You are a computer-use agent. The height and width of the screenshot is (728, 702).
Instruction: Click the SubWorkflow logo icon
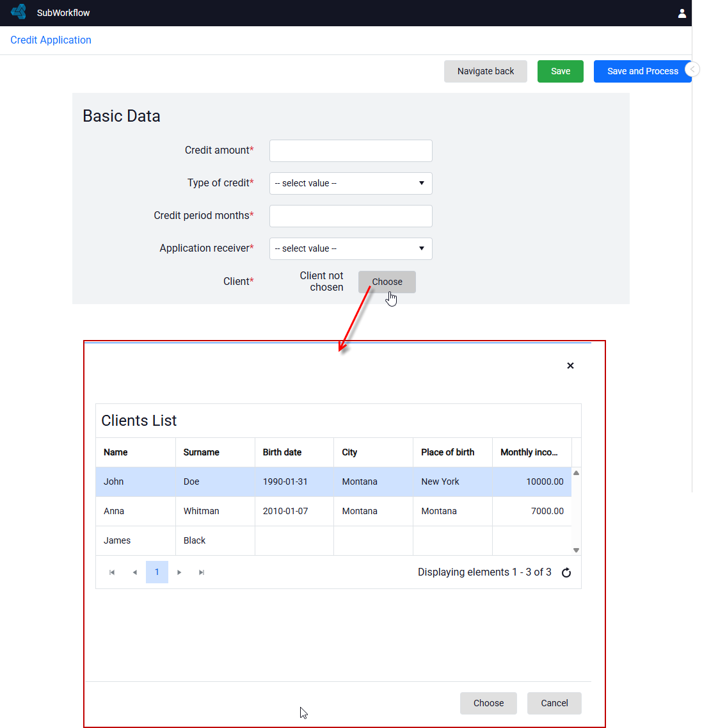click(x=19, y=12)
